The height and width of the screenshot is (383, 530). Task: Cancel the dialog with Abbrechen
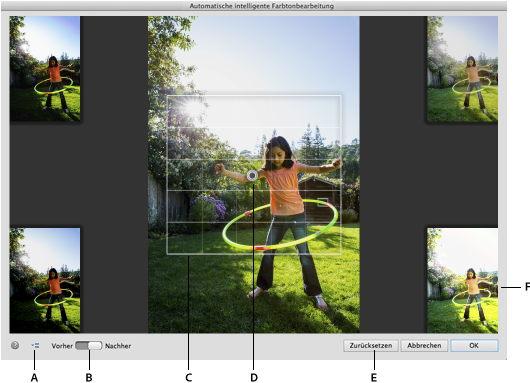424,345
